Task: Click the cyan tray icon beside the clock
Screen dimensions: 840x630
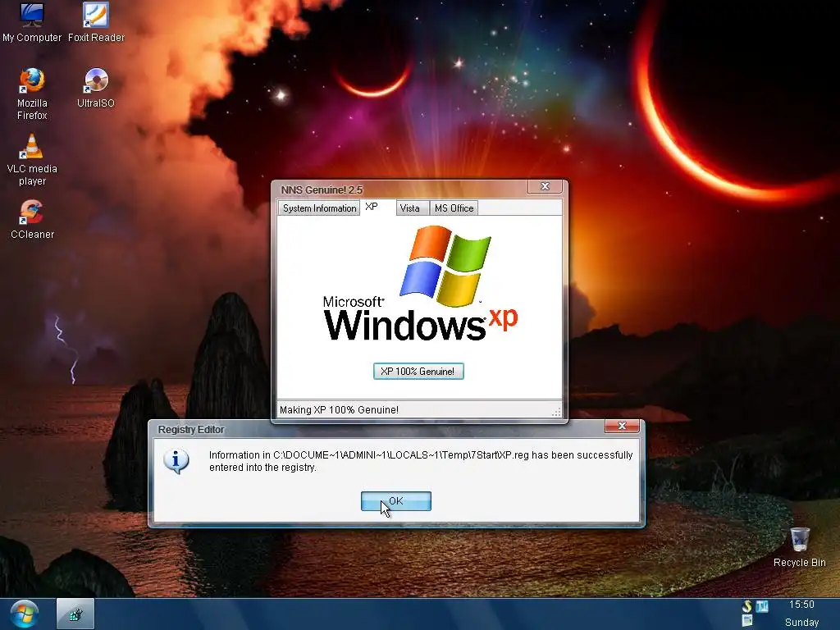Action: pos(762,606)
